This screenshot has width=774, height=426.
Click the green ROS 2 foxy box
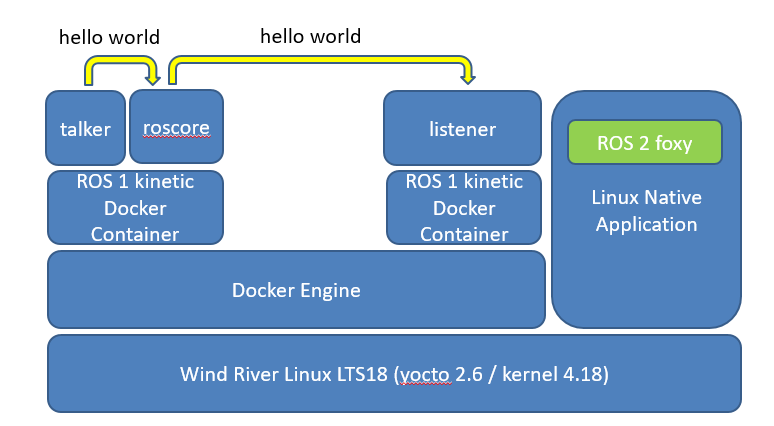[x=645, y=142]
